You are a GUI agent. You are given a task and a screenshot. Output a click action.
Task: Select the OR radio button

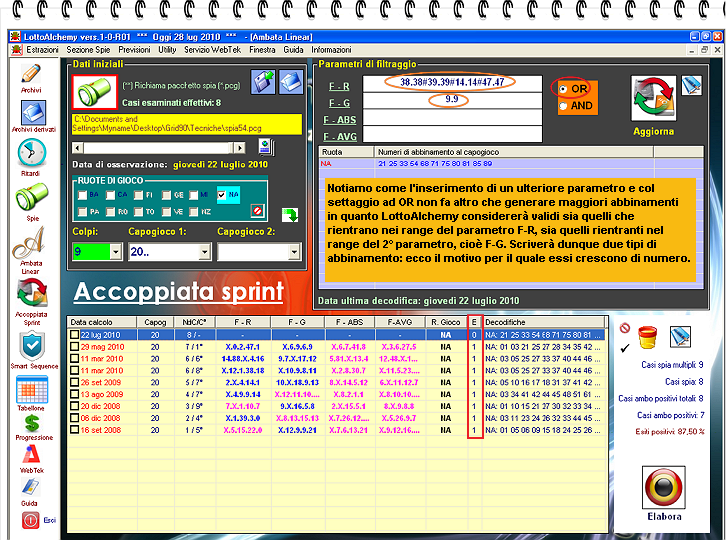(x=563, y=89)
